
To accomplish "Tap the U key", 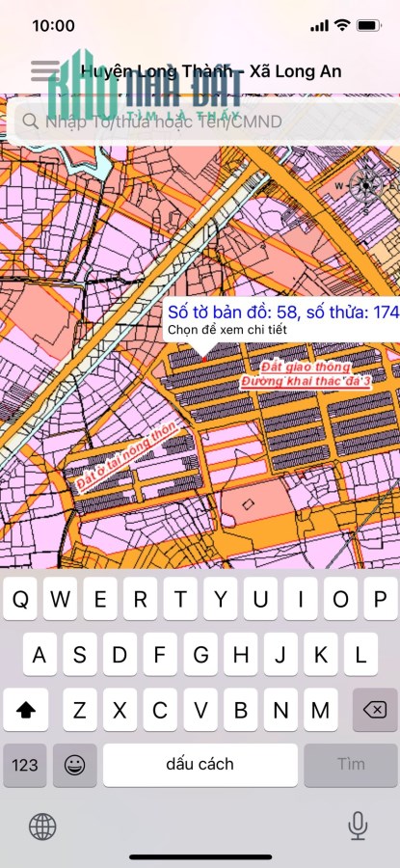I will point(260,599).
